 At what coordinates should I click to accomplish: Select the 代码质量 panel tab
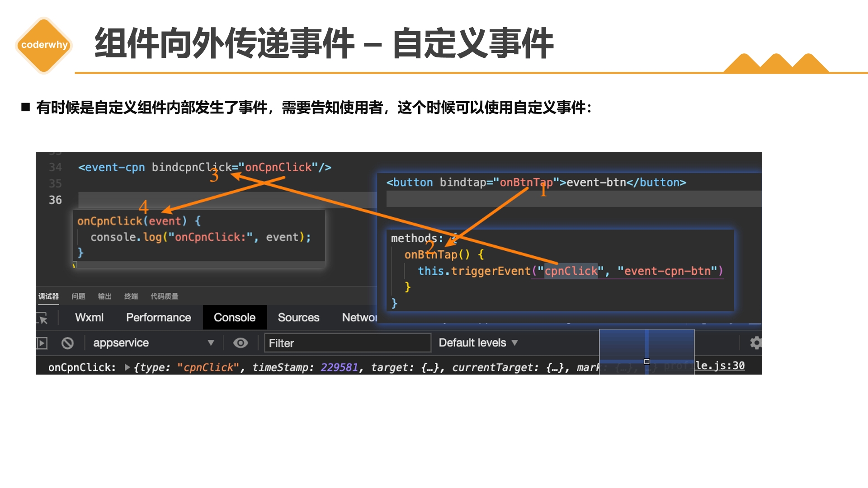pos(164,296)
